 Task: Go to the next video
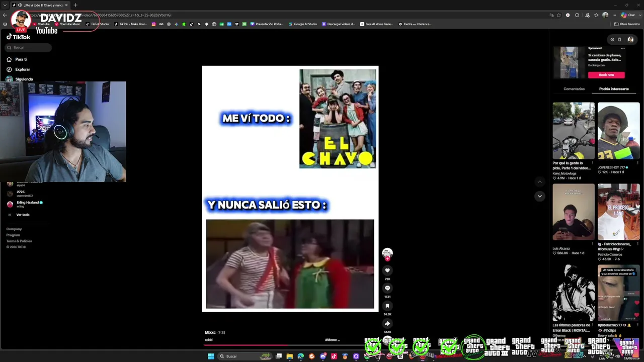pyautogui.click(x=539, y=196)
